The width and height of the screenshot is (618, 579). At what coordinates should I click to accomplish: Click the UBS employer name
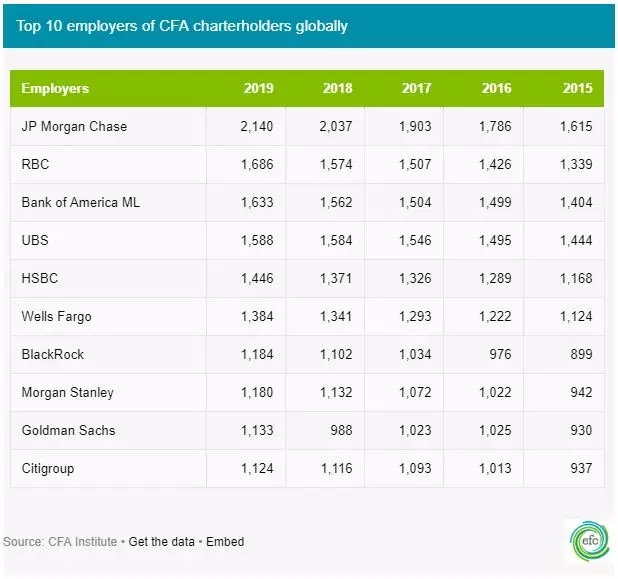[35, 240]
